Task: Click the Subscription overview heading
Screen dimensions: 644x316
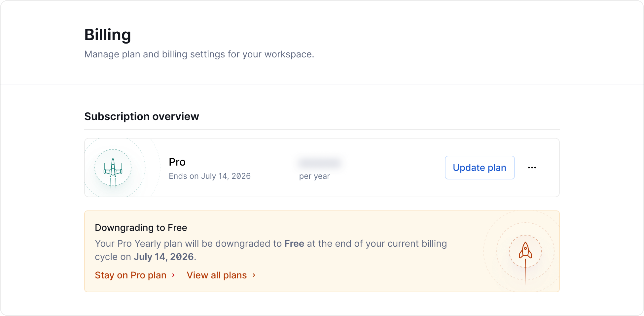Action: pos(142,116)
